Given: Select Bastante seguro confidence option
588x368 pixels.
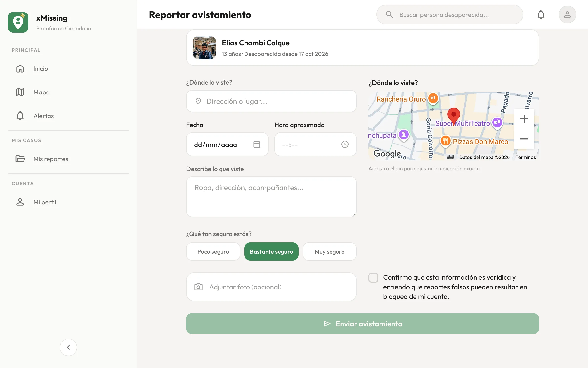Looking at the screenshot, I should [271, 251].
